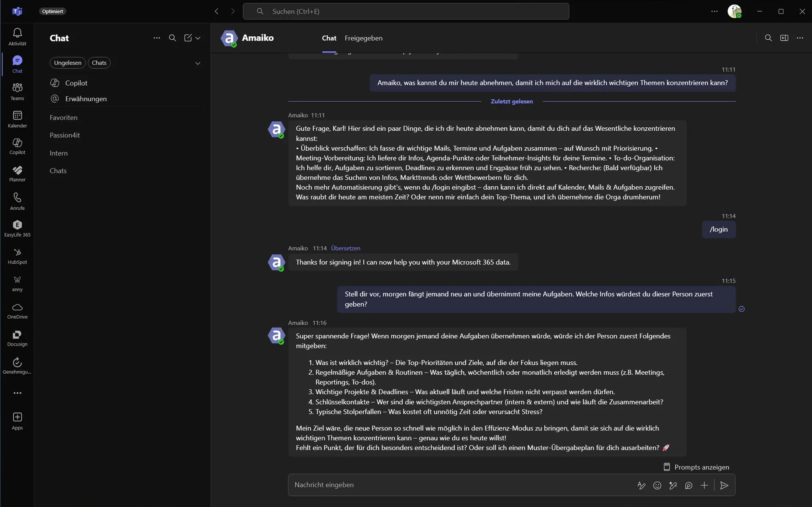Launch the HubSpot app icon
Image resolution: width=812 pixels, height=507 pixels.
click(x=17, y=255)
